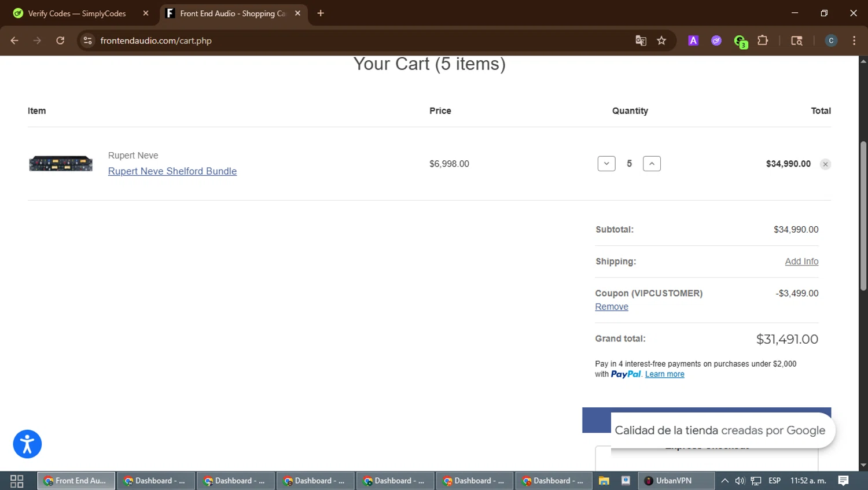Go forward in browser history

click(x=37, y=40)
